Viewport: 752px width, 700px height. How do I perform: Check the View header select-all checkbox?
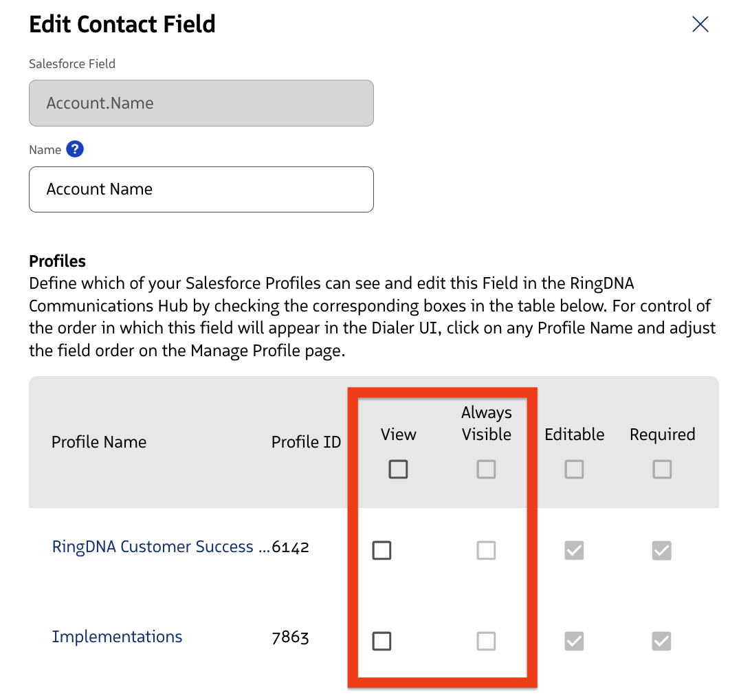click(x=398, y=470)
